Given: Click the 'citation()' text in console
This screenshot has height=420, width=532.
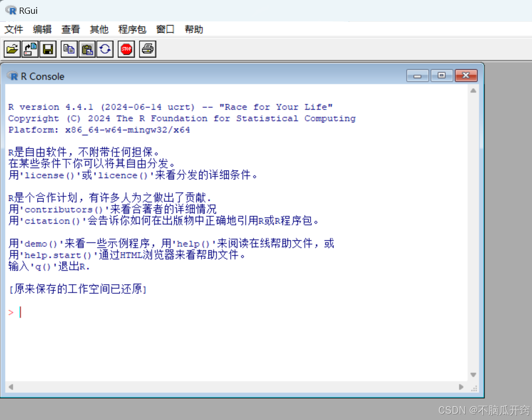Looking at the screenshot, I should click(x=52, y=221).
